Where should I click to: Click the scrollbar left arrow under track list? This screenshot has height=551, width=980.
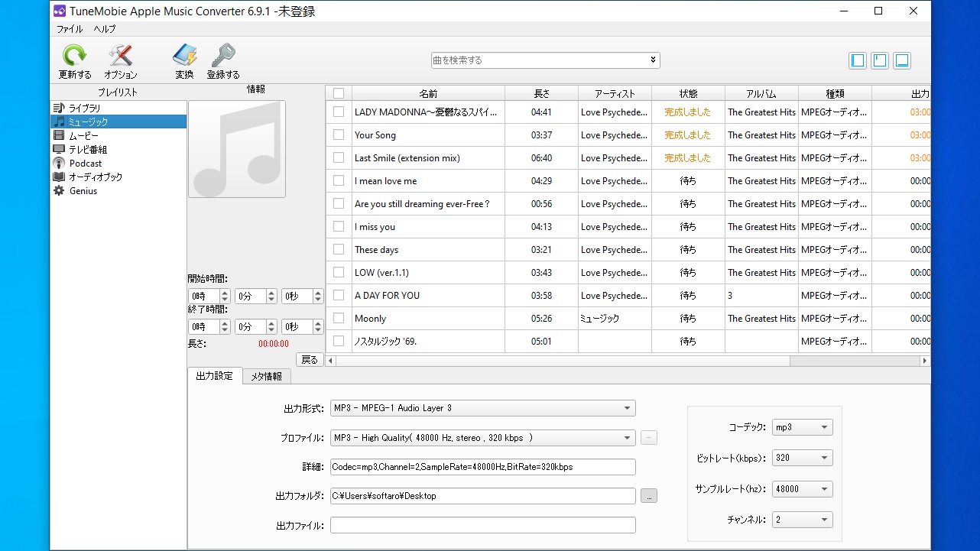331,361
